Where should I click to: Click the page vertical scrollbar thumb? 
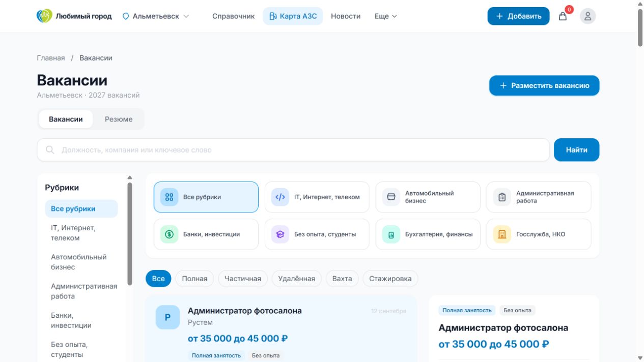[640, 28]
